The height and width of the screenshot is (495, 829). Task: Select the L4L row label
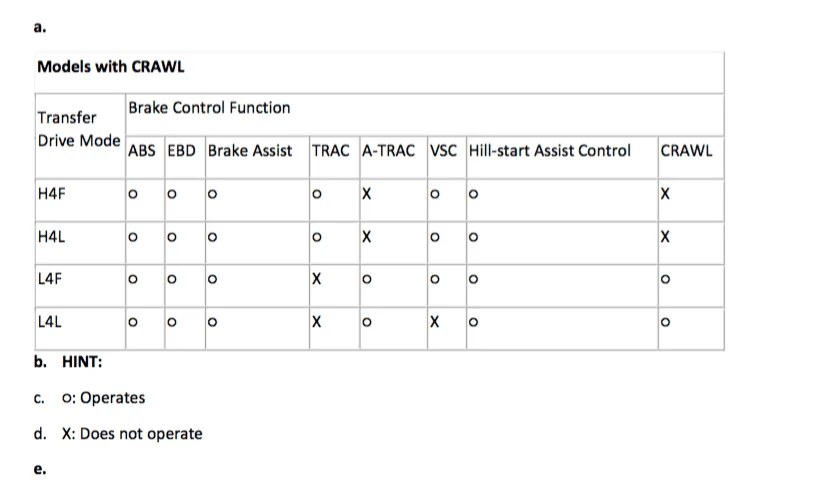(50, 322)
